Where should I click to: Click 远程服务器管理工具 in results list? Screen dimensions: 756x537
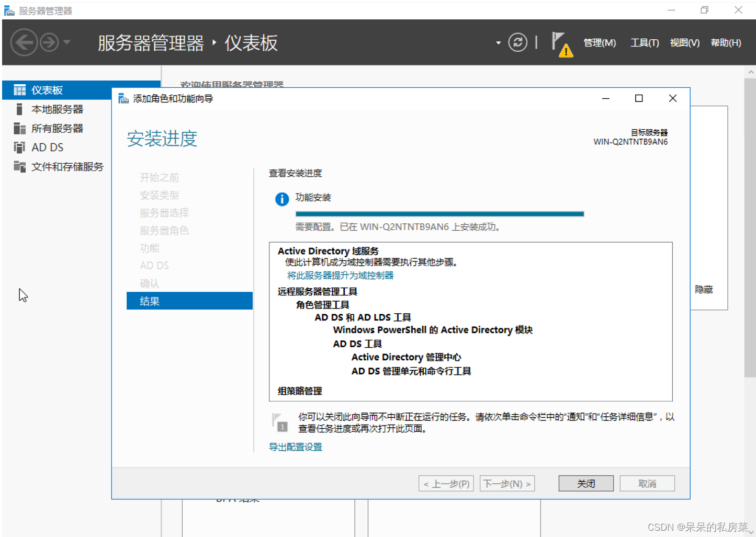tap(318, 291)
